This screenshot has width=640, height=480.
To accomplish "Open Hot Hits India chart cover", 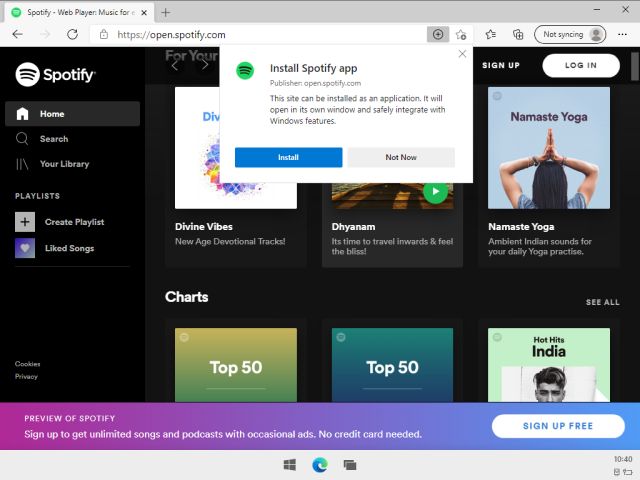I will 549,365.
